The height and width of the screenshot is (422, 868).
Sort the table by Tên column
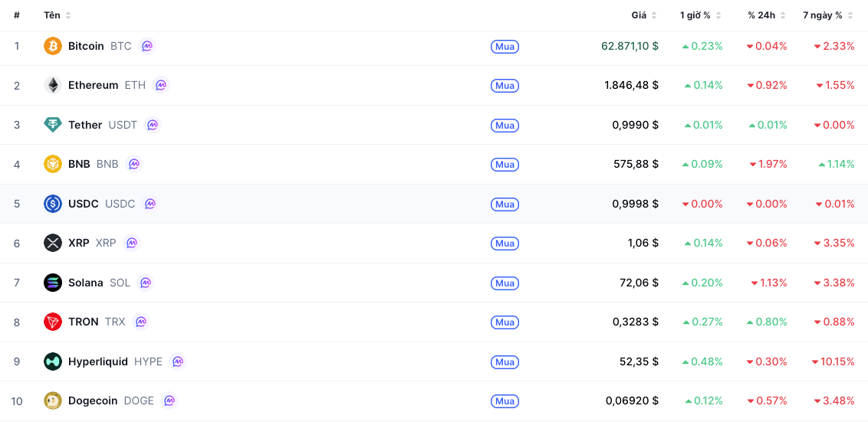click(x=58, y=15)
